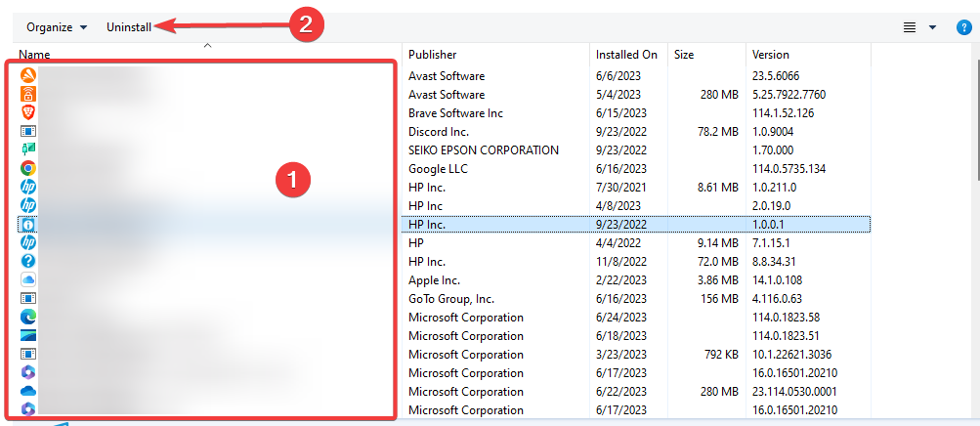
Task: Click version number 14.1.0.108
Action: point(777,279)
